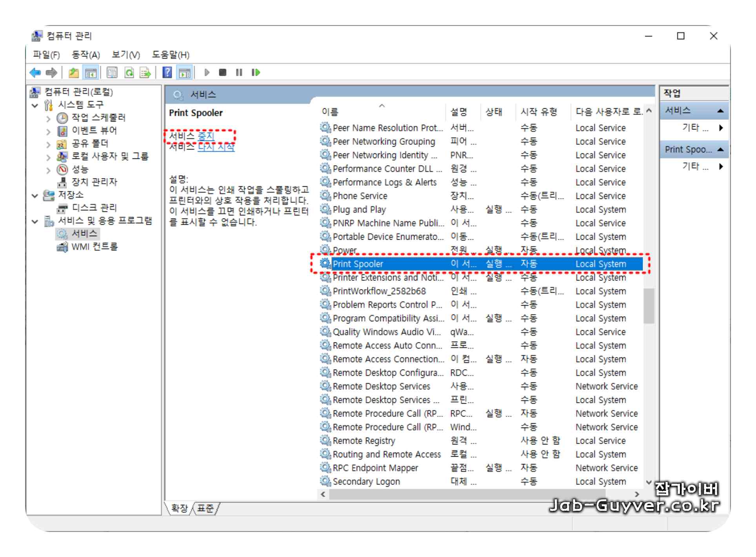Screen dimensions: 756x557
Task: Open the 동작(A) menu
Action: click(x=85, y=55)
